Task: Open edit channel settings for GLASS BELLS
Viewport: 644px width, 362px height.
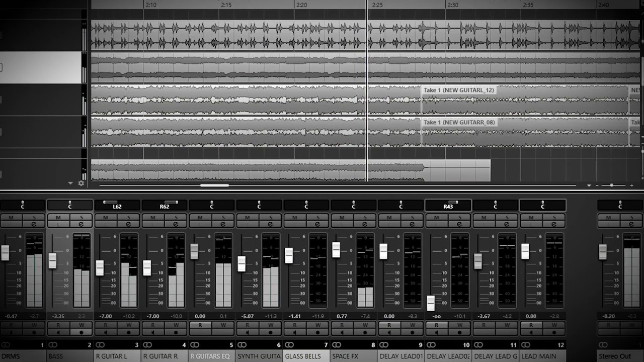Action: [318, 224]
